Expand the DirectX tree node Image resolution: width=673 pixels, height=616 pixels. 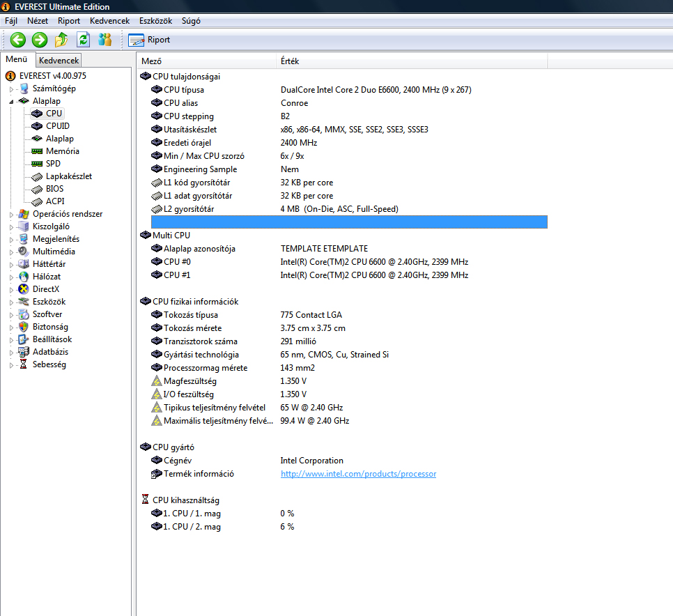[x=12, y=290]
